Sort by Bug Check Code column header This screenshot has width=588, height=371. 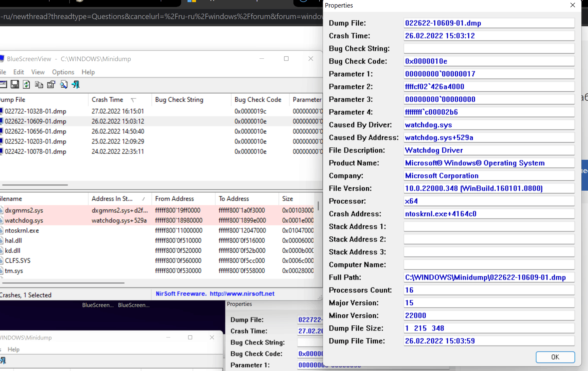pyautogui.click(x=260, y=100)
